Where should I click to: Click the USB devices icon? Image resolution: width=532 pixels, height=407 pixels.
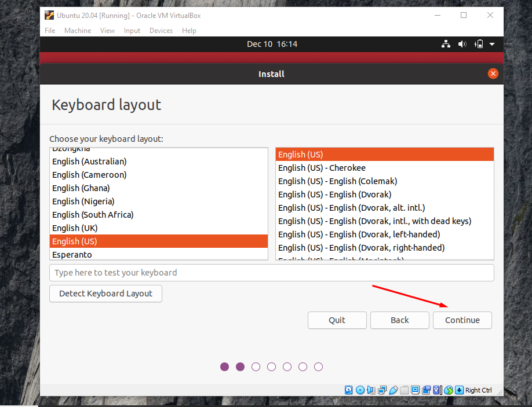tap(393, 390)
